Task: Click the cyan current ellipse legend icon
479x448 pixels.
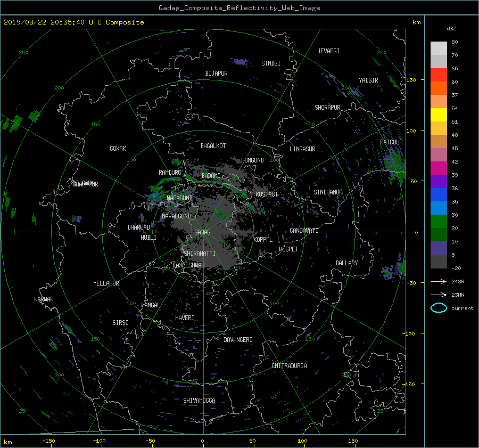Action: 439,308
